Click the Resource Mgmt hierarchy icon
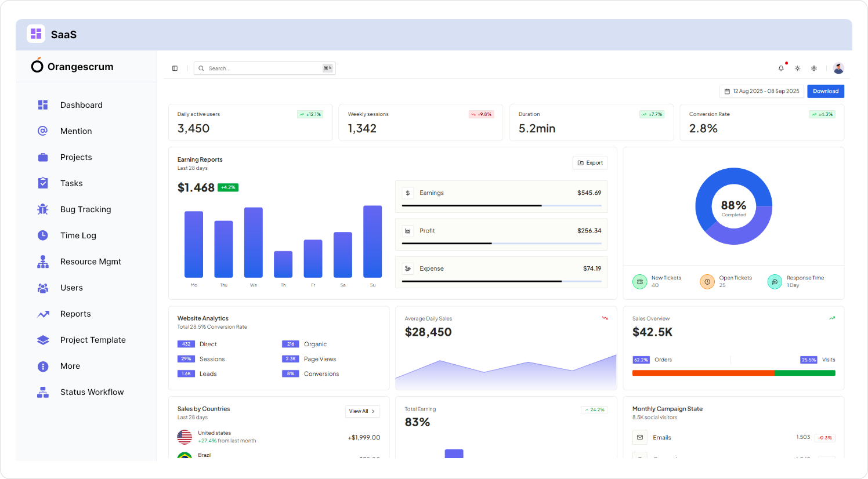This screenshot has width=868, height=479. pos(43,262)
